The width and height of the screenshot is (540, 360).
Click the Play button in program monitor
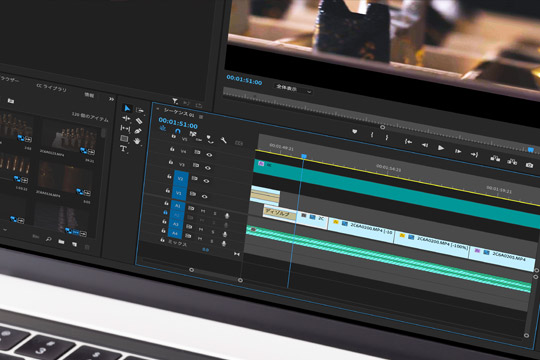[440, 148]
